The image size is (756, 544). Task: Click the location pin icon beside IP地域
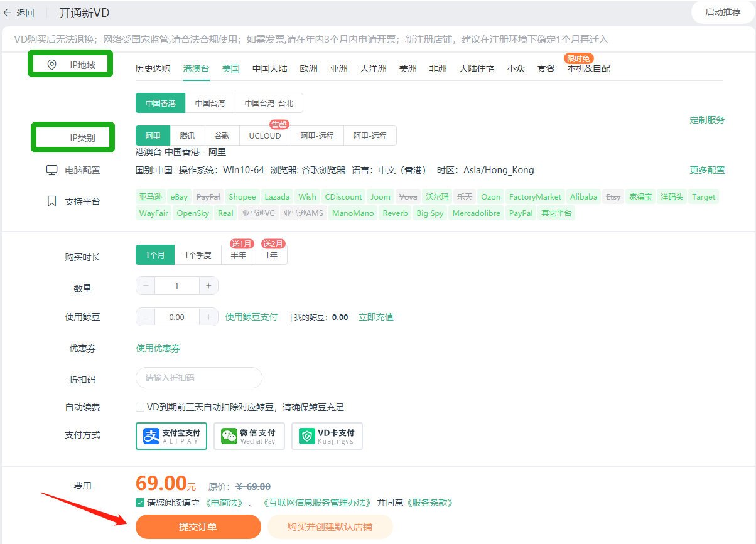(x=52, y=65)
